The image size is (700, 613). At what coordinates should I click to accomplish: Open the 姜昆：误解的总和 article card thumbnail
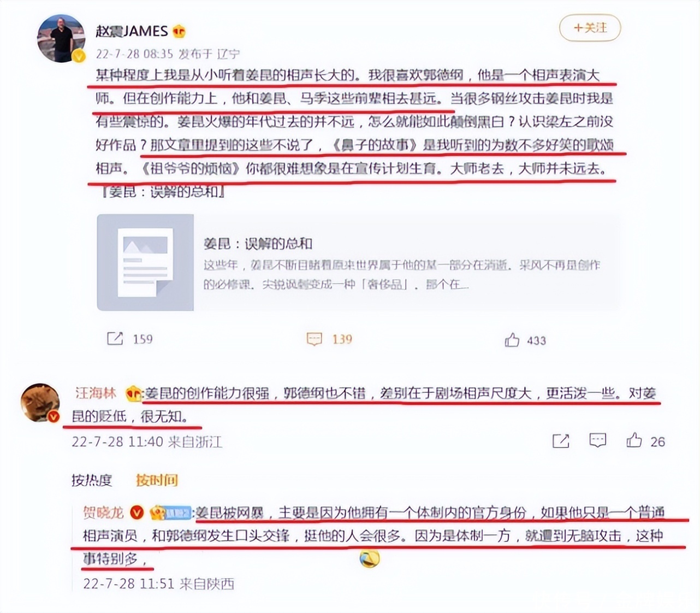click(x=145, y=262)
